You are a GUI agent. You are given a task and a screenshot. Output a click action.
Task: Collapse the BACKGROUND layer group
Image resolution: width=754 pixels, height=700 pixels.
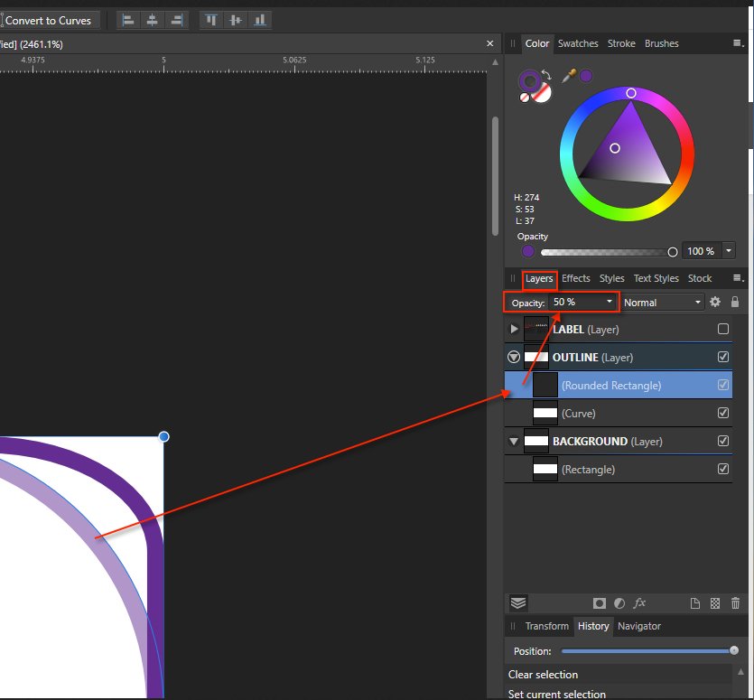(x=513, y=441)
